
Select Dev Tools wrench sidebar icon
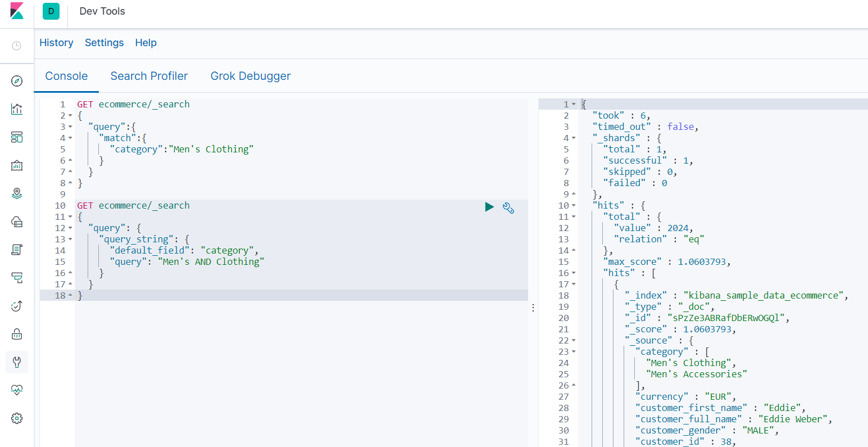pyautogui.click(x=17, y=362)
